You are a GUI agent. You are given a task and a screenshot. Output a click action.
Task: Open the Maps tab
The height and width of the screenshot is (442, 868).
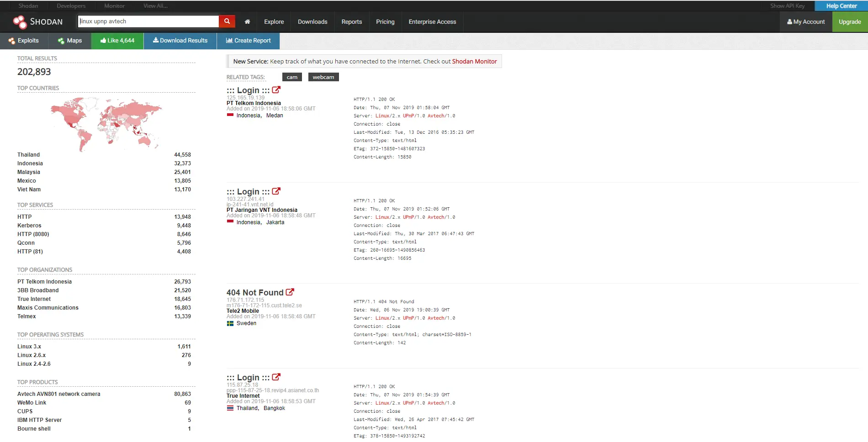pyautogui.click(x=70, y=41)
